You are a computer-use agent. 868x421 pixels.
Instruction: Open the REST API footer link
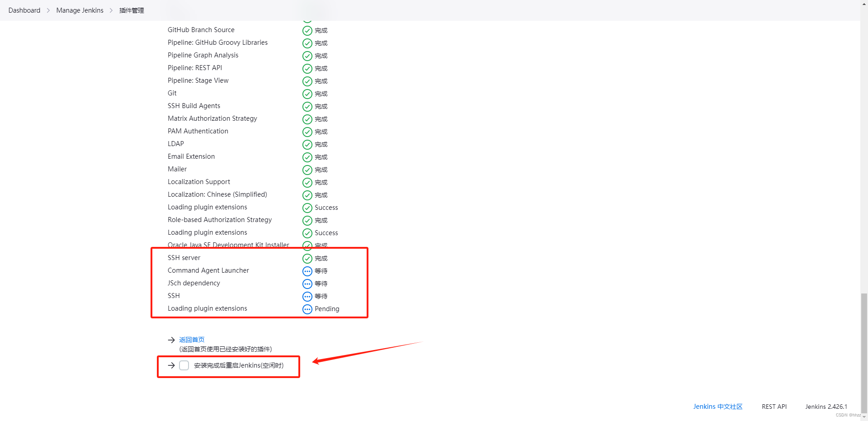tap(774, 407)
